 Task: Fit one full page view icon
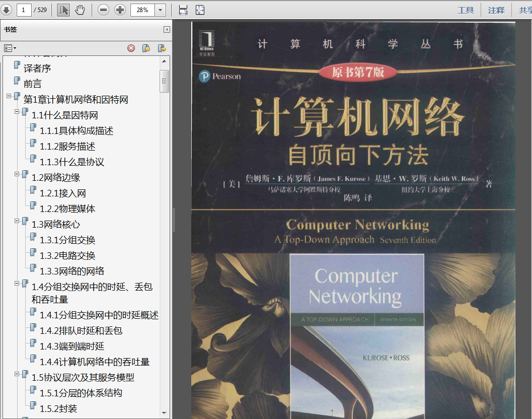coord(200,10)
